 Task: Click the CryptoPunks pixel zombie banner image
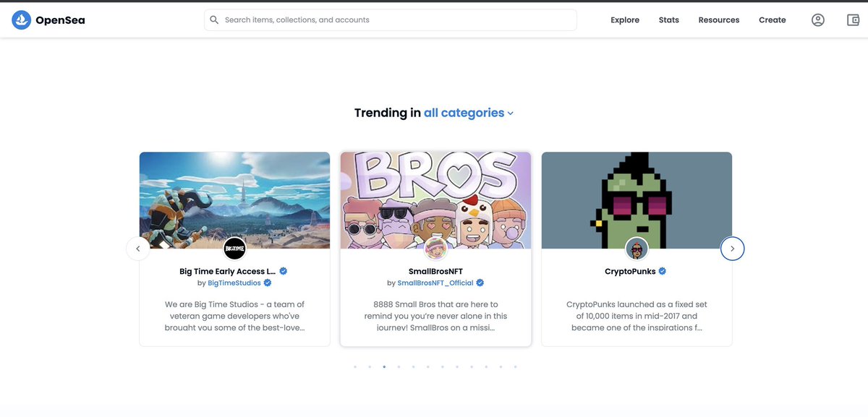coord(637,200)
